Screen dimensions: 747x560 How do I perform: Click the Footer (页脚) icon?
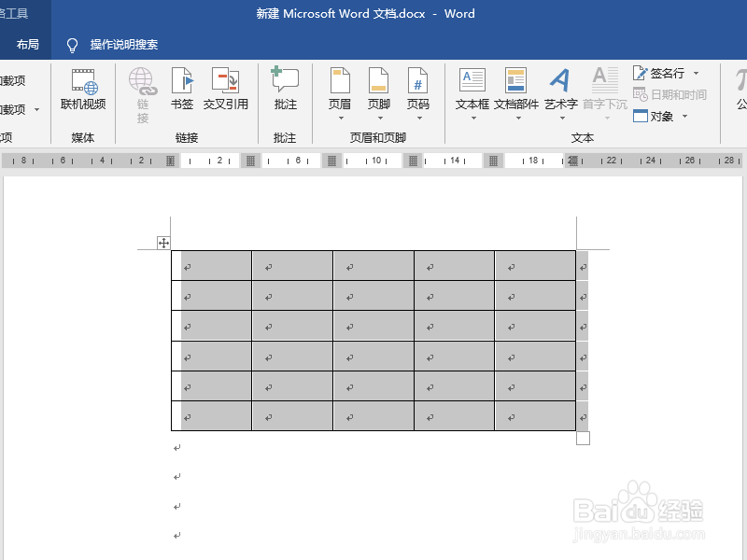pyautogui.click(x=379, y=80)
